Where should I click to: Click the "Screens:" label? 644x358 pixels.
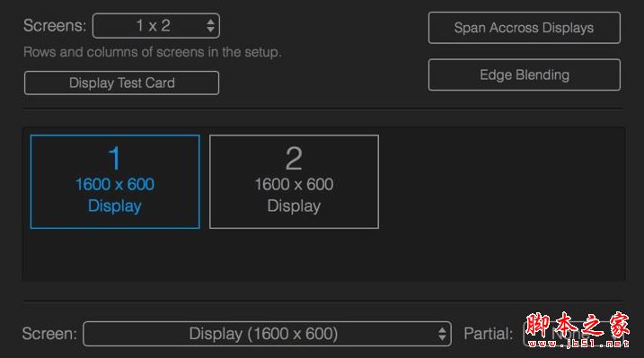tap(55, 26)
